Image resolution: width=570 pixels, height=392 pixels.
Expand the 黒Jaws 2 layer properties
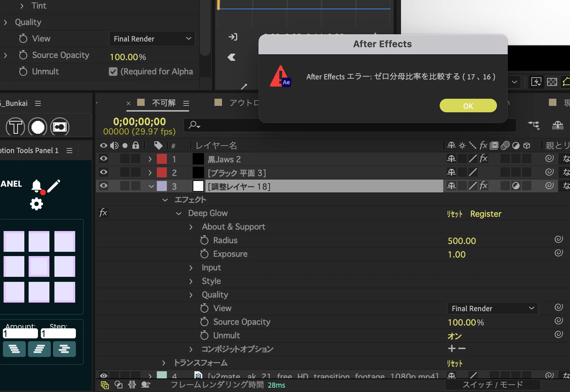(x=150, y=159)
